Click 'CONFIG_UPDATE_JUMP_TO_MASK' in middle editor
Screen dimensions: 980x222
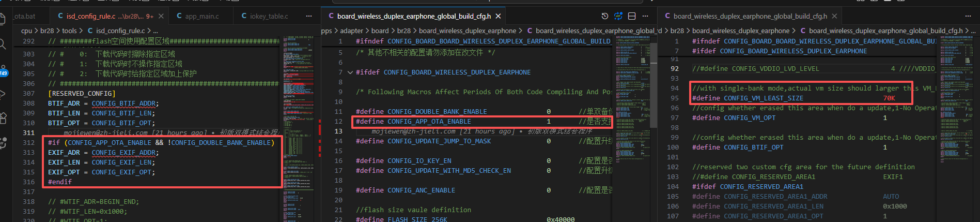click(x=439, y=141)
